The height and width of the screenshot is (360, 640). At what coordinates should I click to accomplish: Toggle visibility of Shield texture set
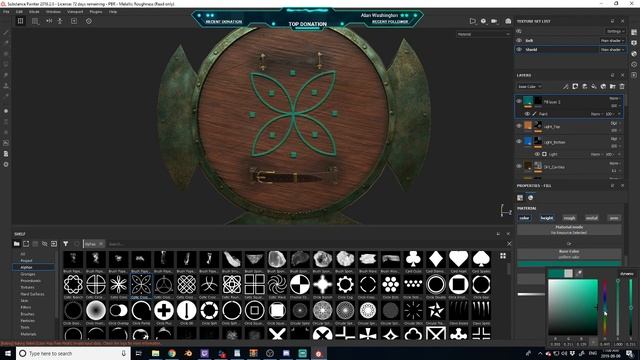pyautogui.click(x=519, y=49)
